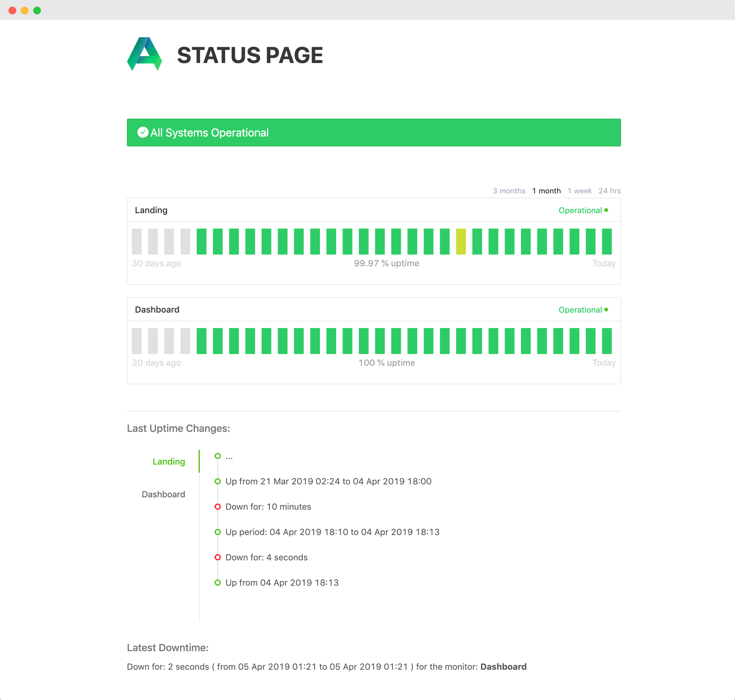The height and width of the screenshot is (700, 735).
Task: Click the bold Dashboard monitor name in Latest Downtime
Action: point(503,667)
